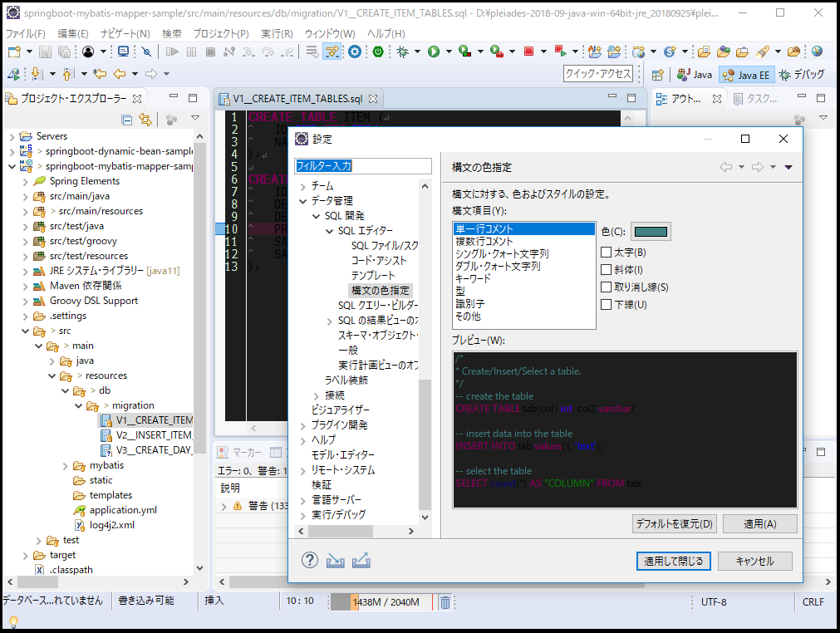Viewport: 840px width, 633px height.
Task: Click the フィルター入力 filter text field
Action: tap(363, 166)
